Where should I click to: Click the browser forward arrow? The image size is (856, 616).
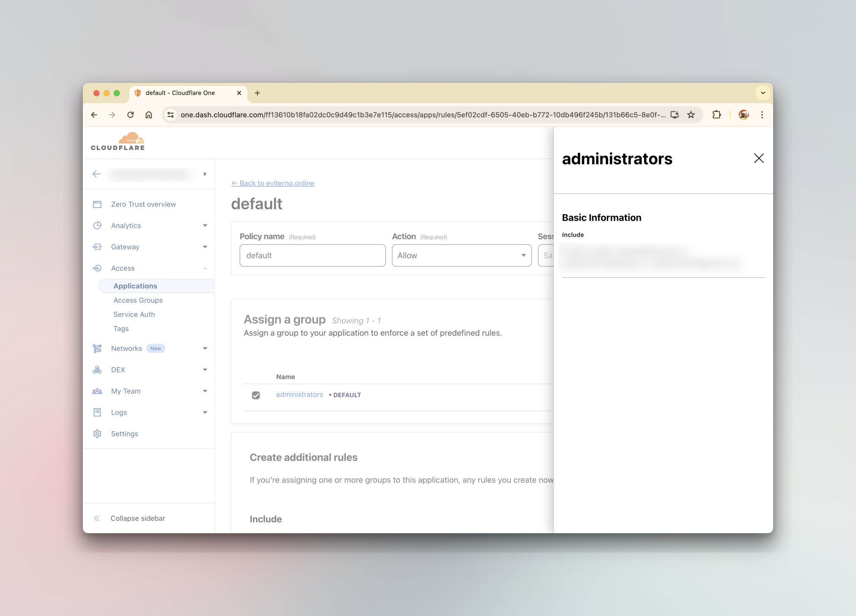point(112,115)
